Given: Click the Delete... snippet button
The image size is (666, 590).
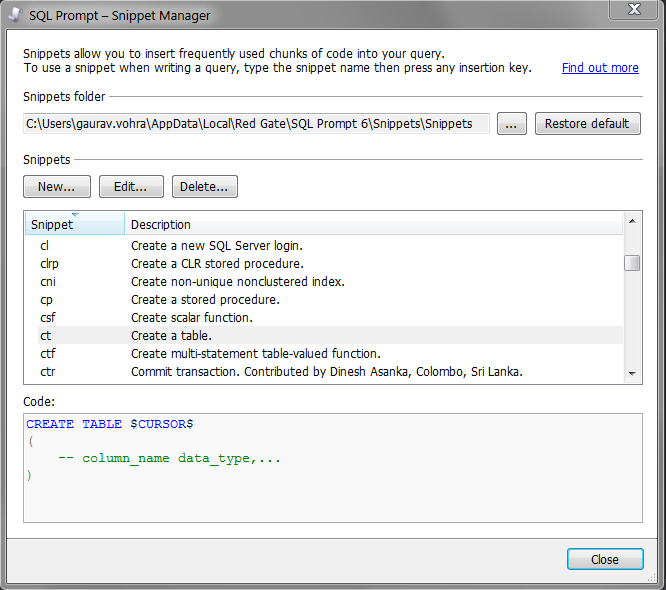Looking at the screenshot, I should click(x=205, y=186).
